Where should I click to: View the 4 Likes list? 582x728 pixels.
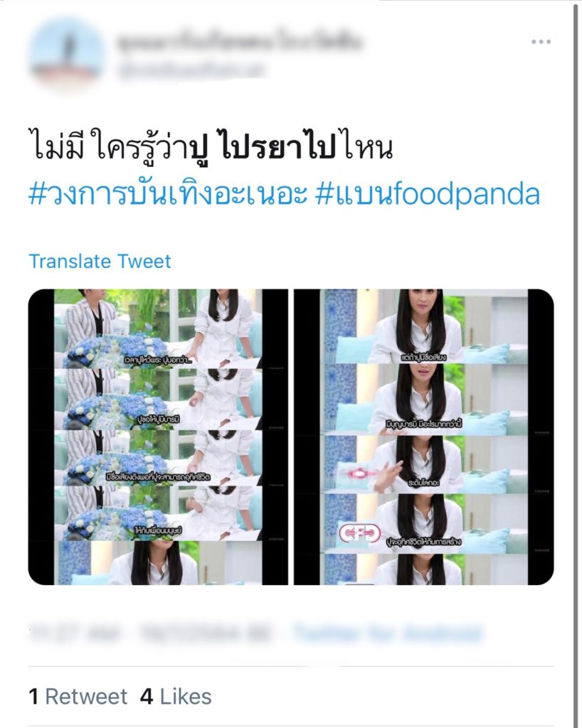coord(176,697)
